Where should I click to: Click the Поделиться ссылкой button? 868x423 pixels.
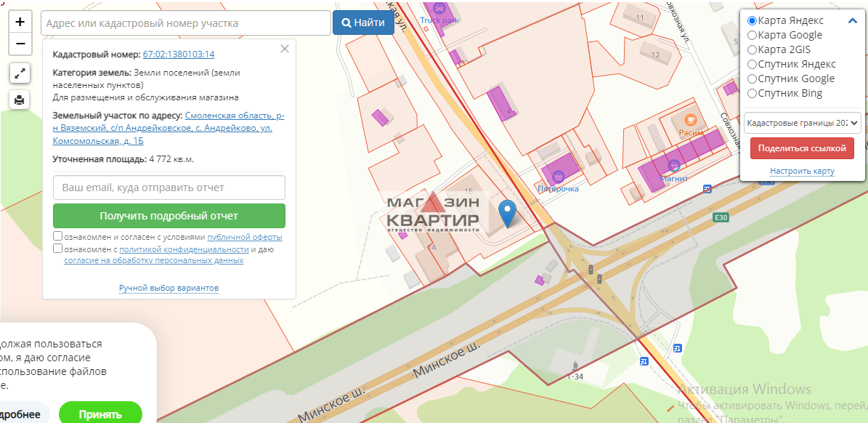tap(802, 148)
